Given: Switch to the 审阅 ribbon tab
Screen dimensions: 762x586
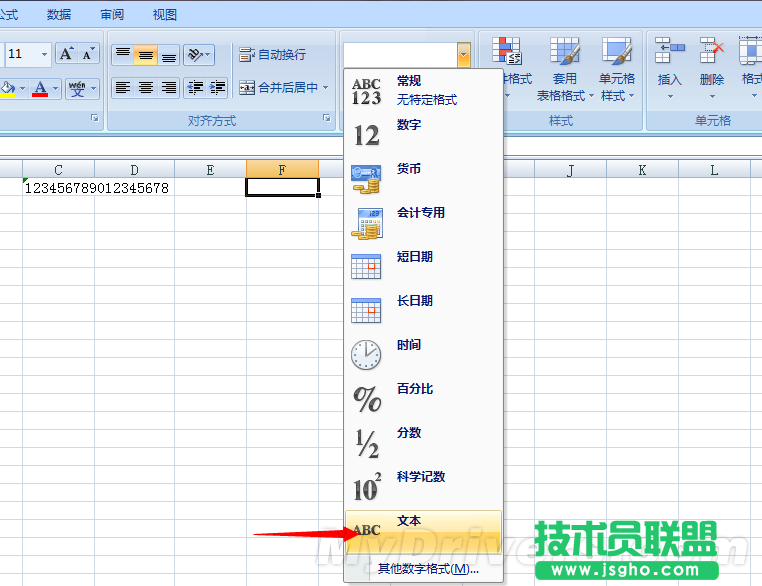Looking at the screenshot, I should 112,15.
